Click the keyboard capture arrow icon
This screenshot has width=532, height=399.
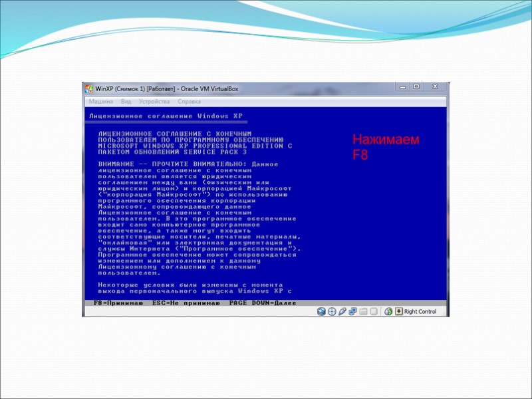pyautogui.click(x=399, y=311)
